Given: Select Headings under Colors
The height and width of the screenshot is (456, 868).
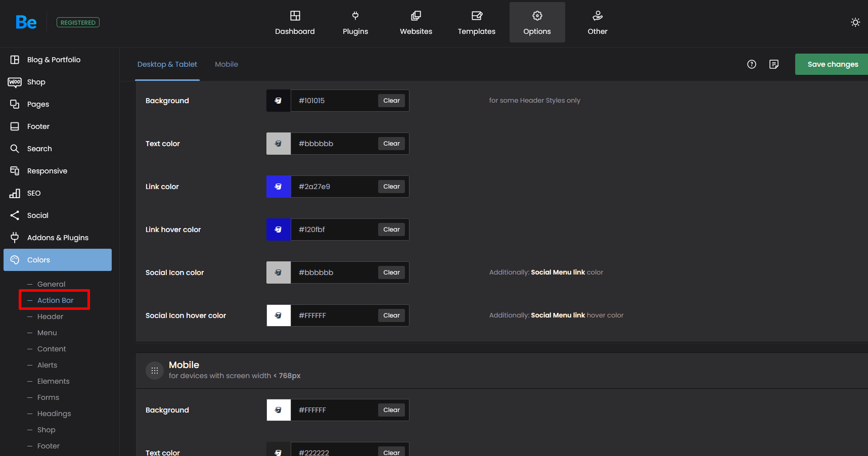Looking at the screenshot, I should tap(54, 414).
